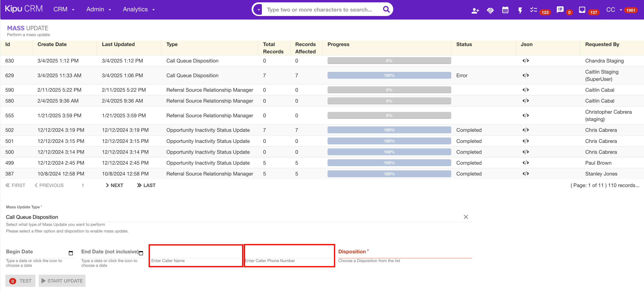
Task: Clear the Mass Update Type selection
Action: click(x=466, y=217)
